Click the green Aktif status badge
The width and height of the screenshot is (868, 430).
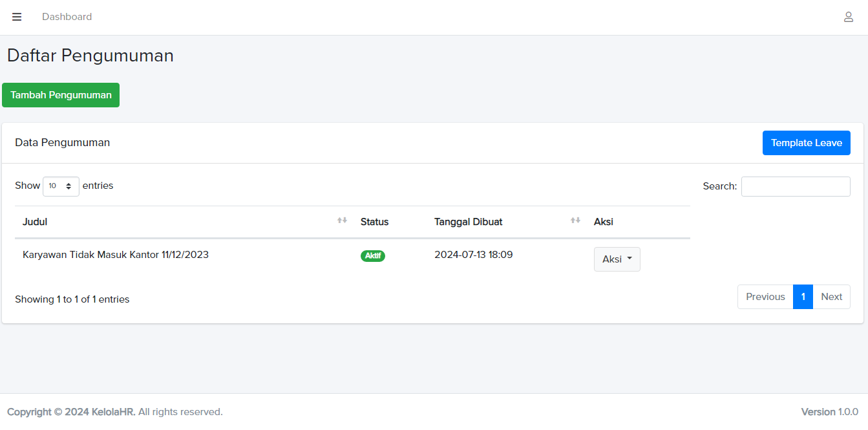[x=373, y=256]
